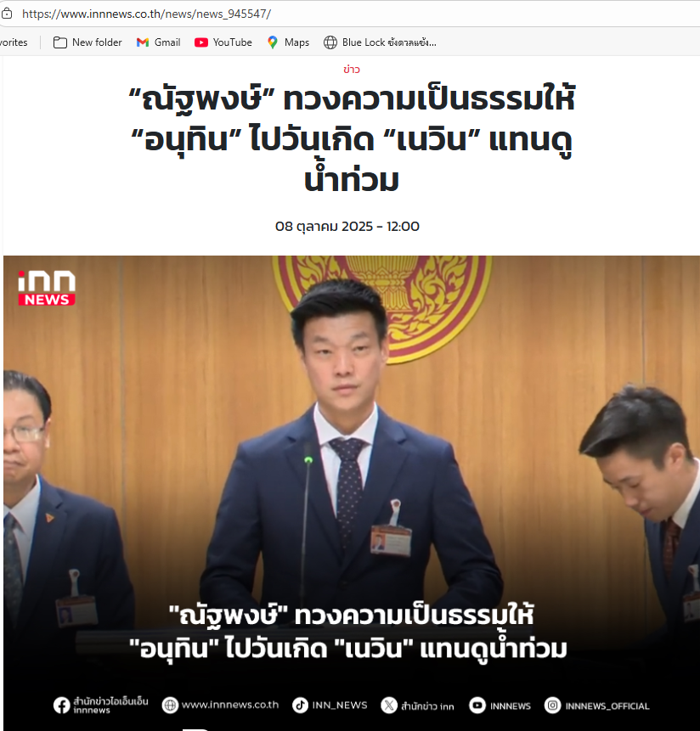Open the YouTube bookmark
Image resolution: width=700 pixels, height=731 pixels.
(x=223, y=42)
